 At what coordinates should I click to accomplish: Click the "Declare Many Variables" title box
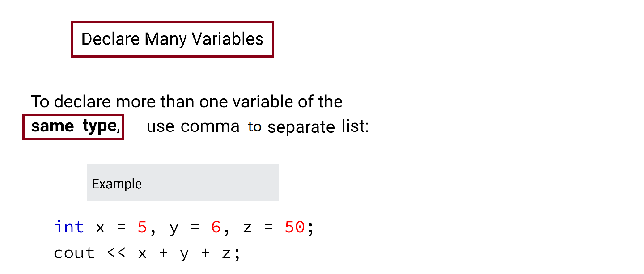(x=172, y=39)
